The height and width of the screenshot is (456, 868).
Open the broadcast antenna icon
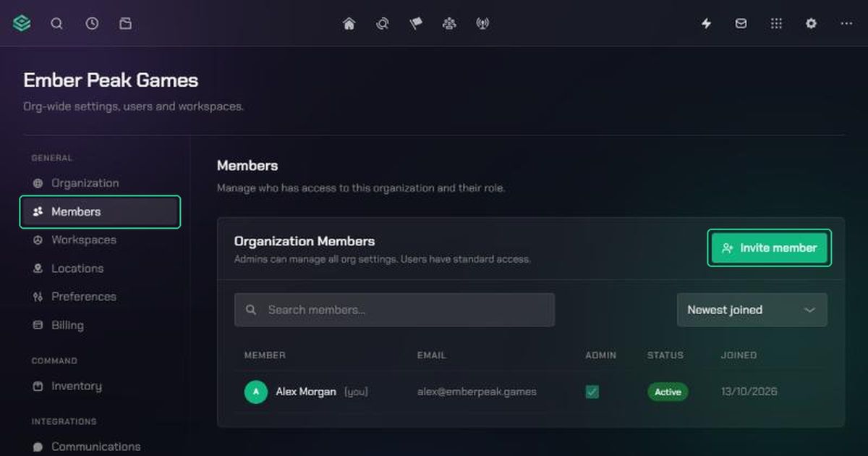(482, 24)
